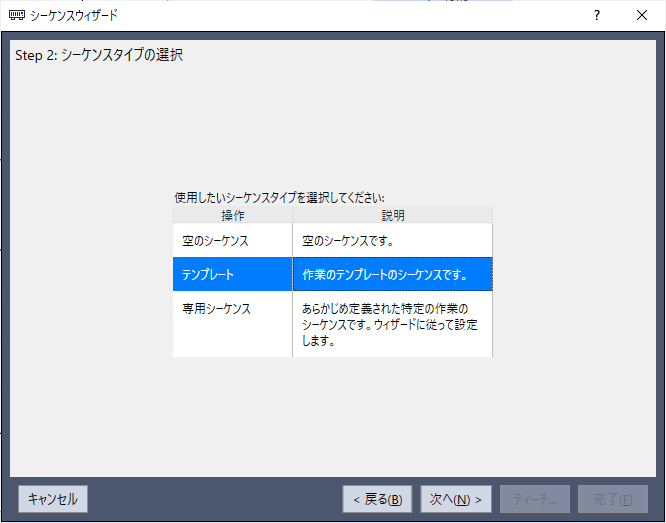
Task: Close the シーケンスウィザード dialog
Action: [642, 16]
